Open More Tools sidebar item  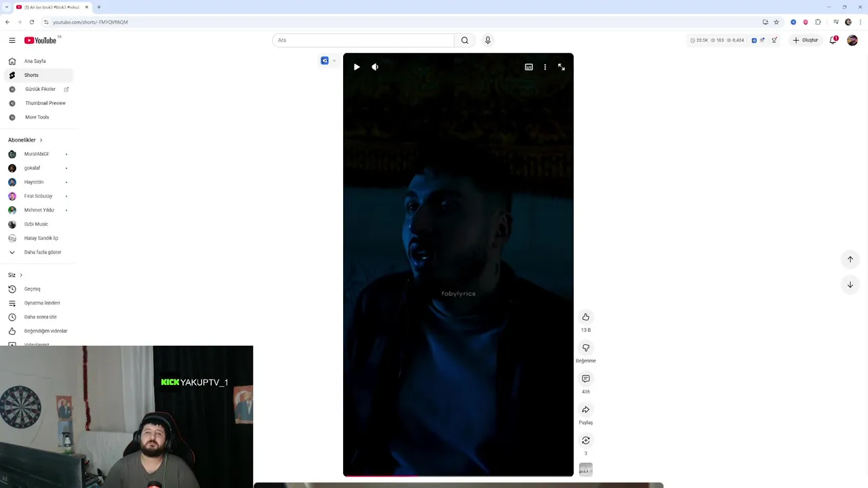coord(39,117)
